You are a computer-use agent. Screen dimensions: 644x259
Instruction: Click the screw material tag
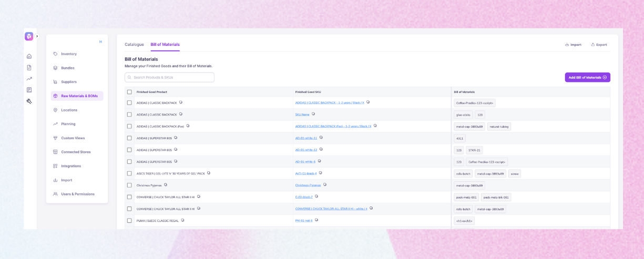coord(515,173)
